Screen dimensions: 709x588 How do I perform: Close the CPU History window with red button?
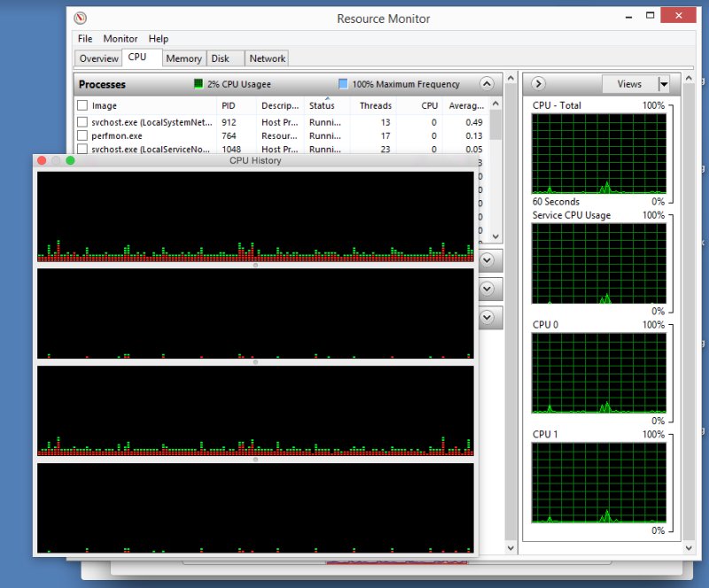pyautogui.click(x=42, y=160)
